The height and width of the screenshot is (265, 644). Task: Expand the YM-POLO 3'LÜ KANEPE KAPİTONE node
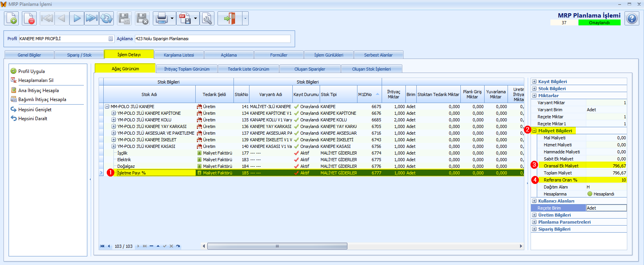[x=113, y=113]
